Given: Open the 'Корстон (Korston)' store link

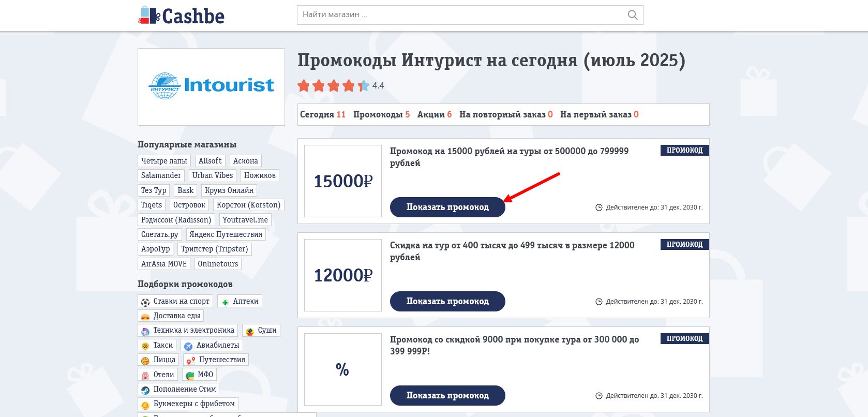Looking at the screenshot, I should (249, 205).
